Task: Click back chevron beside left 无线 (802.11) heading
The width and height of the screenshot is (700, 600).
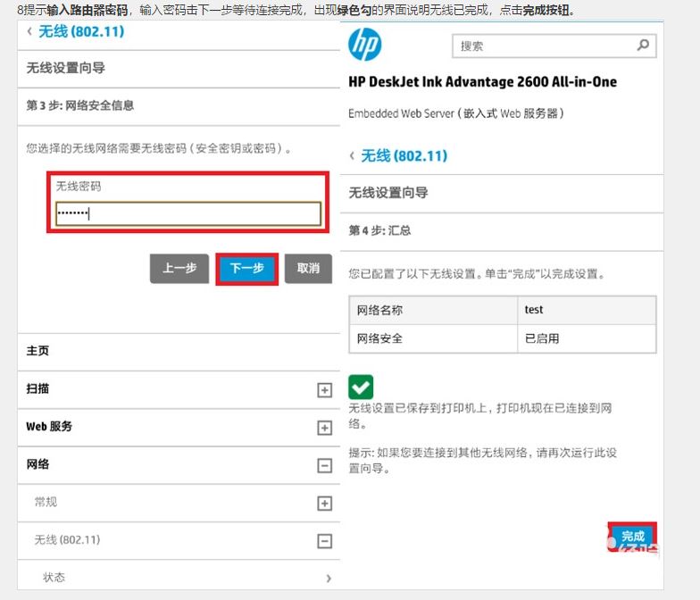Action: click(29, 31)
